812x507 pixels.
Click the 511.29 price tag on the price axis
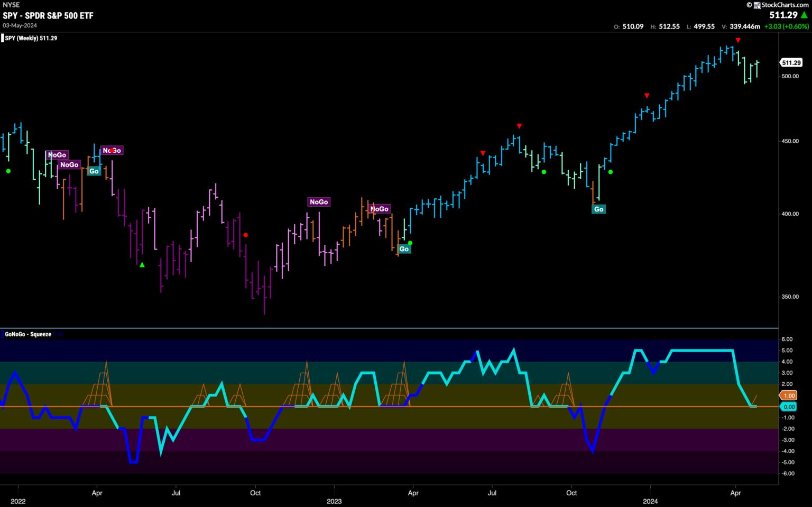pyautogui.click(x=791, y=63)
